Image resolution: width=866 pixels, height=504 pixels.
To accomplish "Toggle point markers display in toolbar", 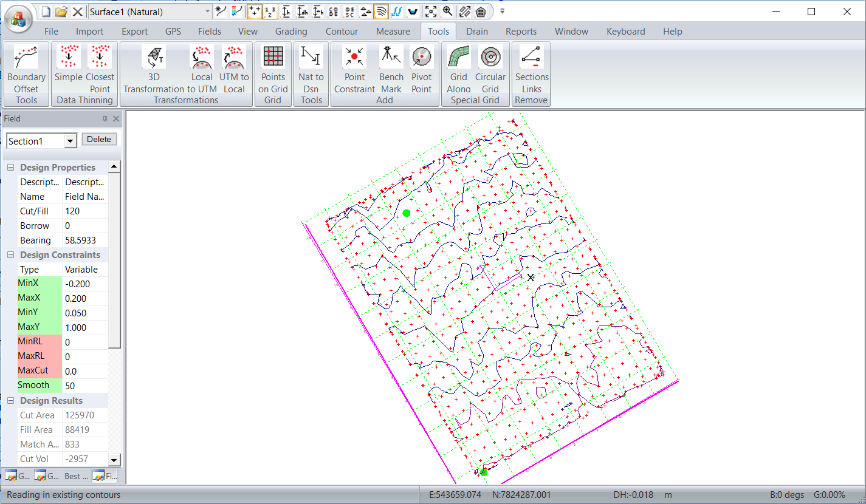I will [x=255, y=12].
